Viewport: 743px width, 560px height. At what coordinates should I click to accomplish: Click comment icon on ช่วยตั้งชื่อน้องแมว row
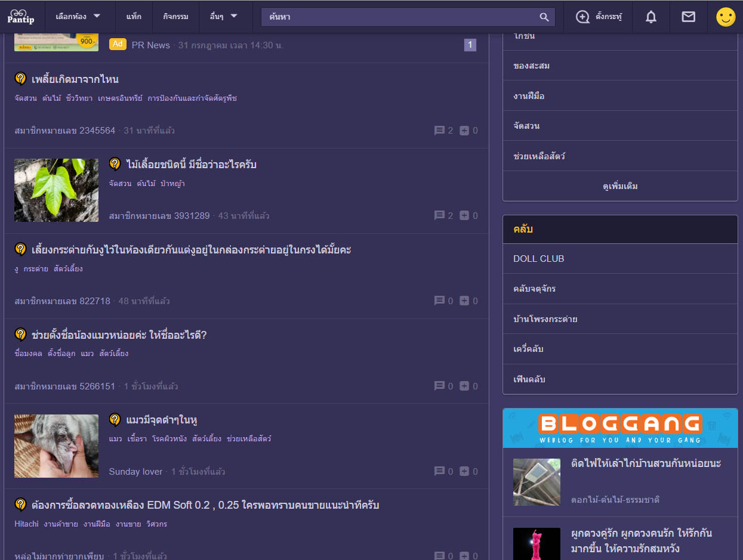pyautogui.click(x=440, y=386)
